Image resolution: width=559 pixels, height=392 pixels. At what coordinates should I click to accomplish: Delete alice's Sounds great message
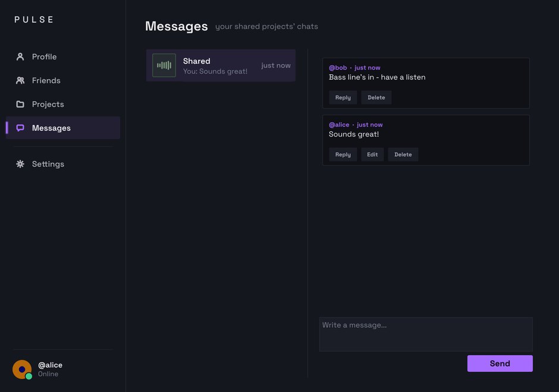point(403,154)
